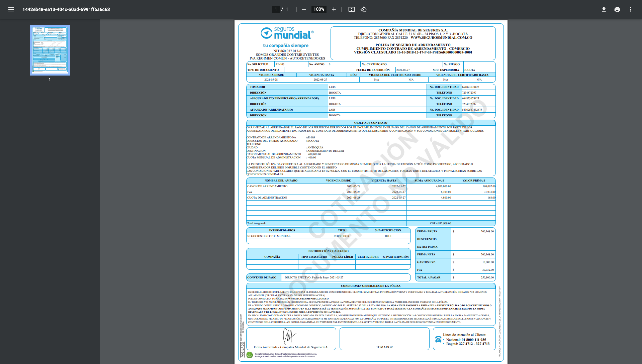This screenshot has width=642, height=364.
Task: Click the CONVENIO DE PAGO value text
Action: [314, 277]
